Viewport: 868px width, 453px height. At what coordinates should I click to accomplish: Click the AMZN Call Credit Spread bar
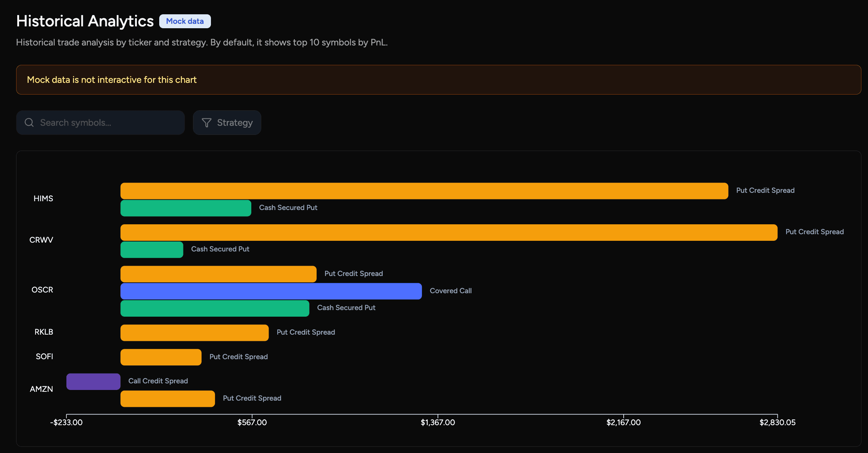(x=93, y=381)
